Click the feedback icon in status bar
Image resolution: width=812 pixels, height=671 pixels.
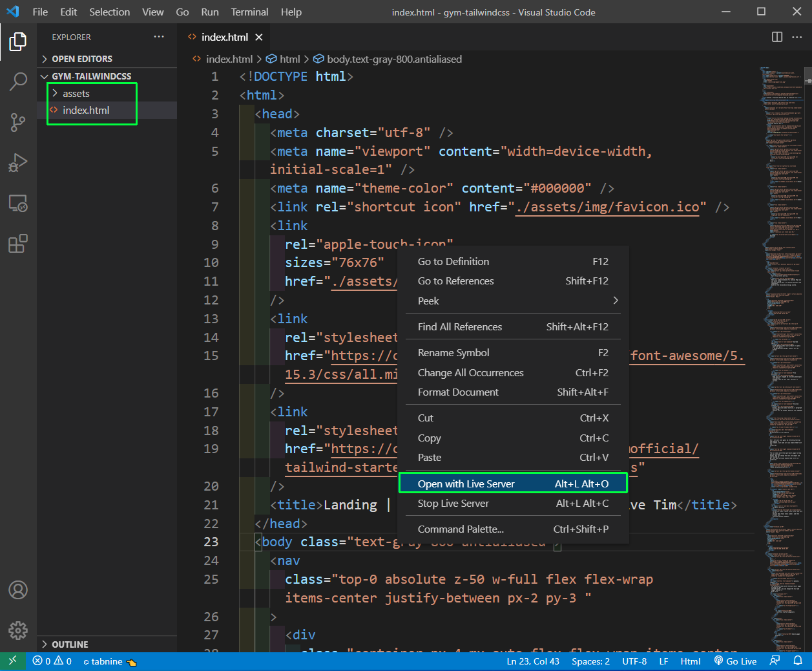[775, 661]
